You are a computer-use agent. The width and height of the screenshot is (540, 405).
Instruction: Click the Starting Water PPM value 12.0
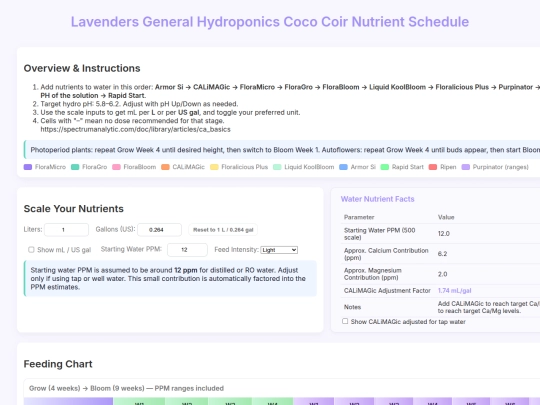click(444, 233)
